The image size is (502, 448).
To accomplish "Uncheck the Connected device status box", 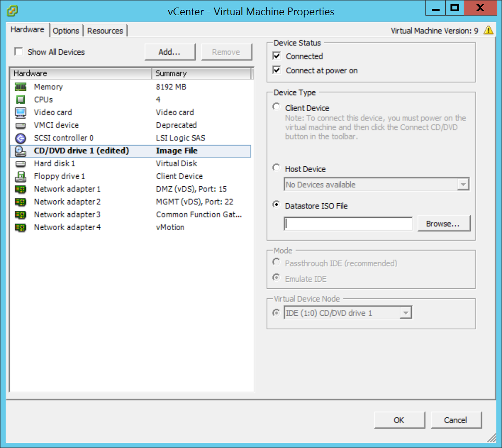I will point(277,56).
